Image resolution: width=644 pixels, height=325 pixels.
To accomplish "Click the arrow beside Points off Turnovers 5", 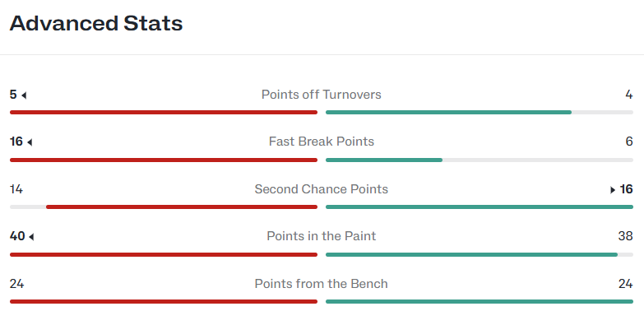I will 24,95.
